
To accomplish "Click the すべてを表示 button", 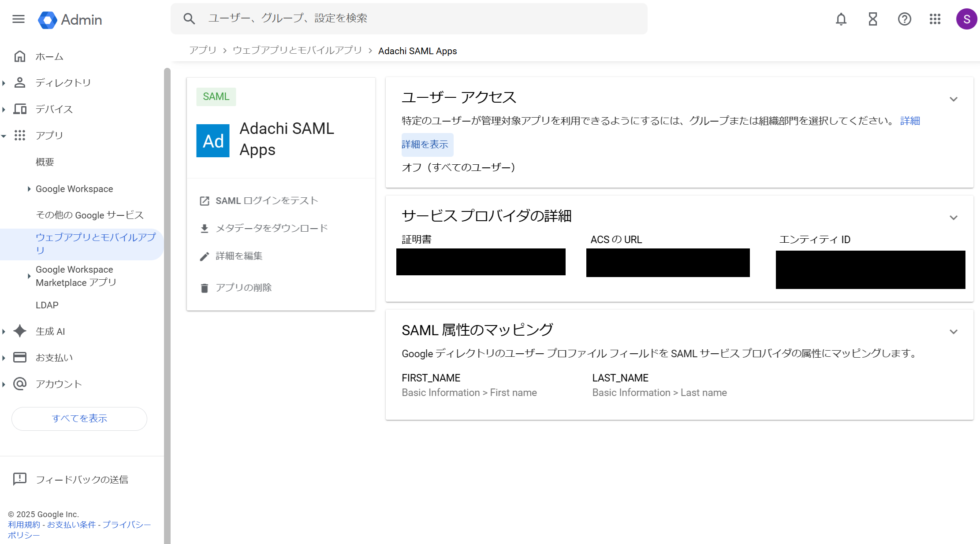I will (79, 418).
